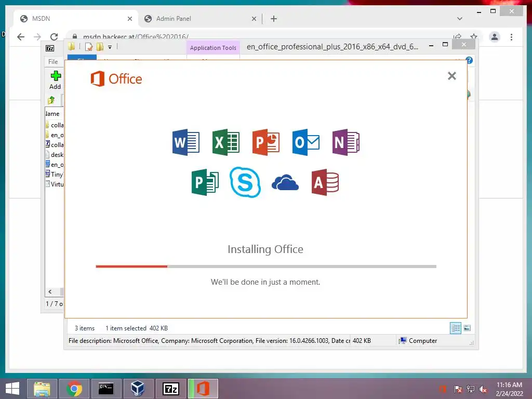Switch Explorer to large icons view
532x399 pixels.
click(x=467, y=328)
